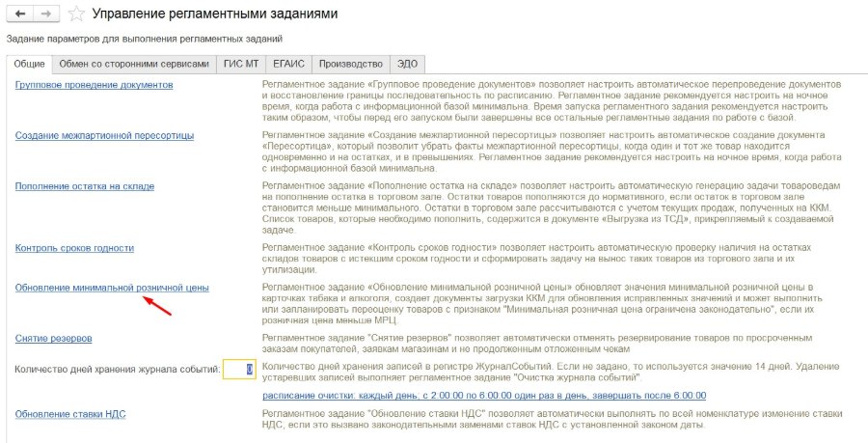The image size is (868, 443).
Task: Select the Управление регламентными заданиями title
Action: [215, 14]
